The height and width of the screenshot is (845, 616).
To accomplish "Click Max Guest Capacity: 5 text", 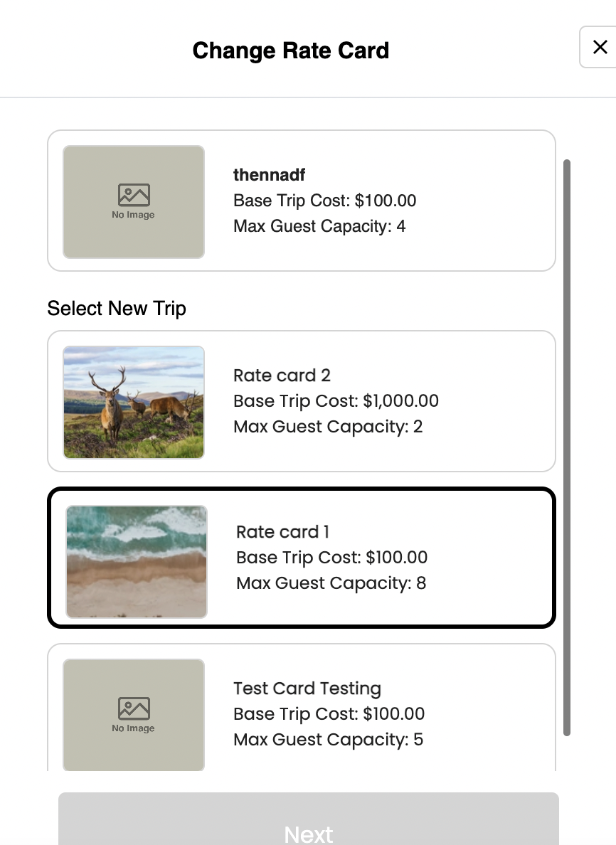I will pos(328,740).
